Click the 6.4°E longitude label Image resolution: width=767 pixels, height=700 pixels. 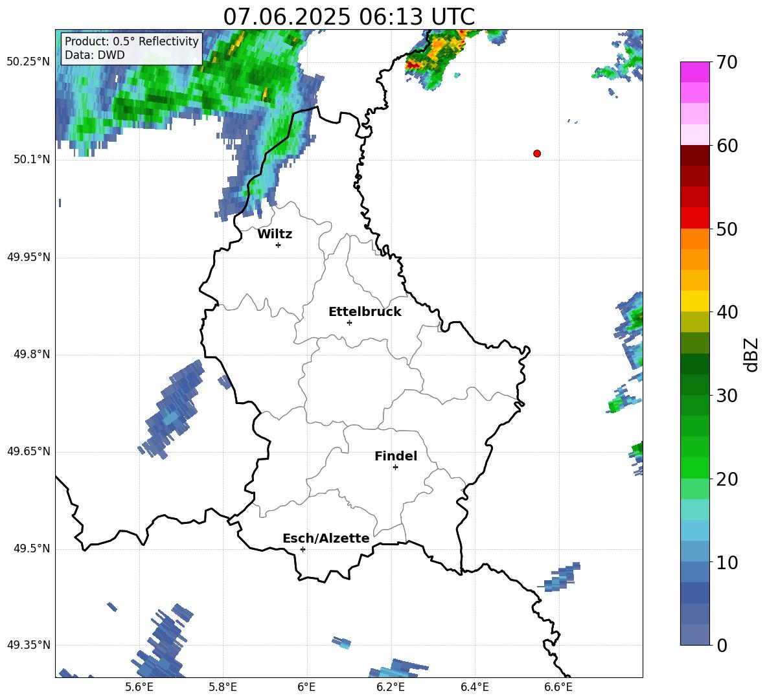[x=474, y=687]
